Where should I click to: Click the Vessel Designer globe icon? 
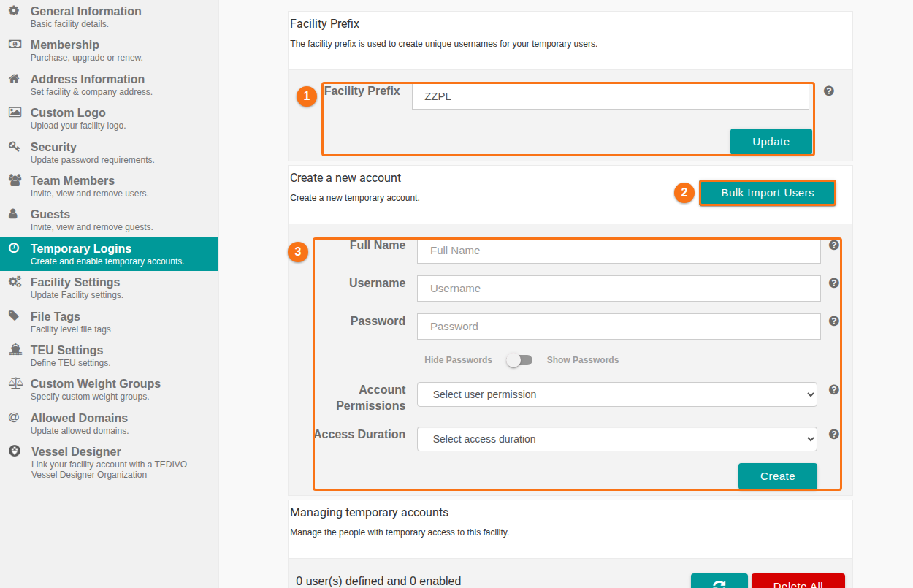(x=14, y=451)
